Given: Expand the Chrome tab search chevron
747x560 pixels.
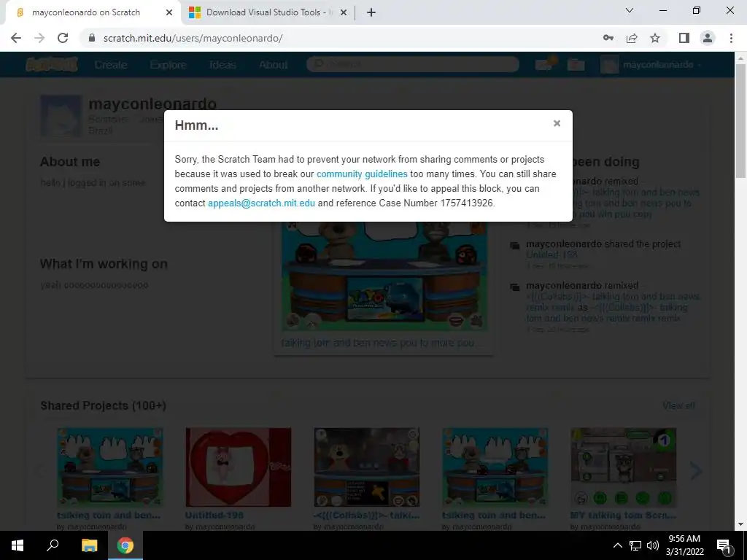Looking at the screenshot, I should point(630,10).
